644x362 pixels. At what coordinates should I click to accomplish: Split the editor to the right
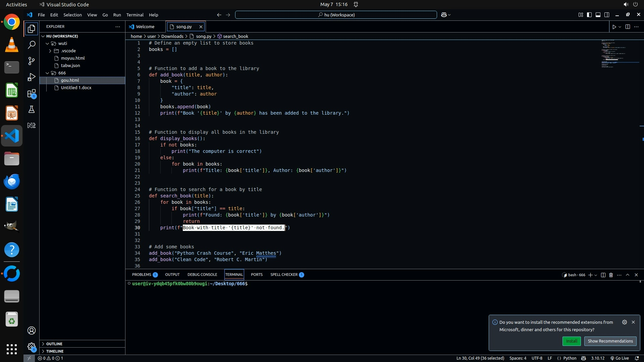click(628, 27)
